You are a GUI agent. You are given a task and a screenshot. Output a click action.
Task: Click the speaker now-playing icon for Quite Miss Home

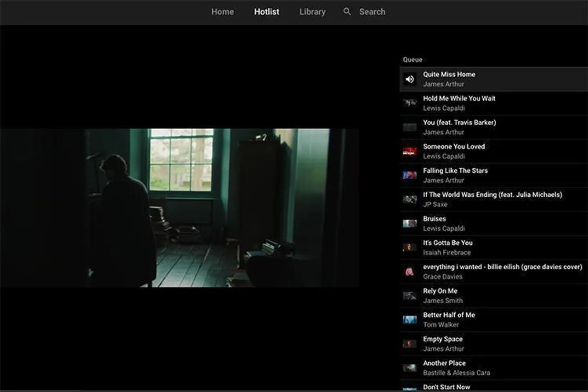click(410, 79)
